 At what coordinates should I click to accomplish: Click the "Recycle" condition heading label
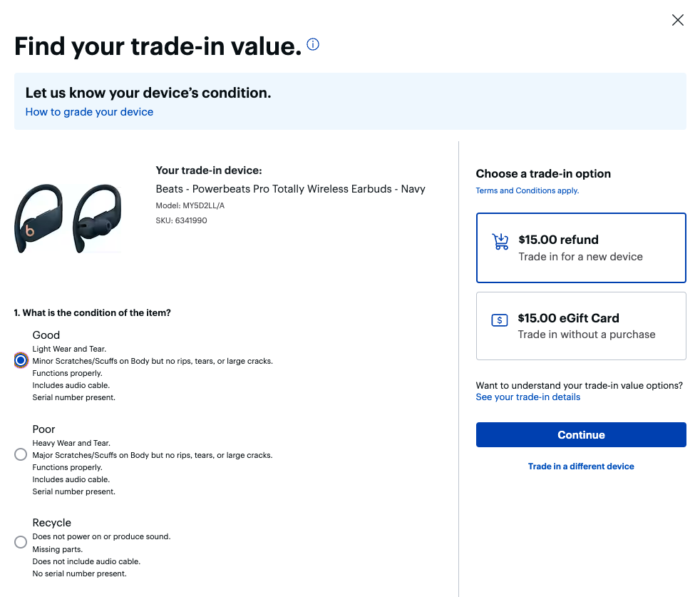(52, 523)
